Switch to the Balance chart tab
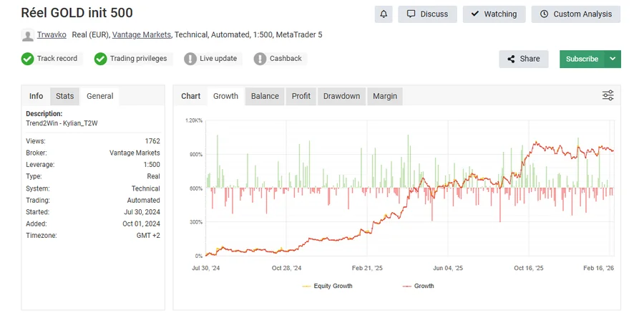The image size is (644, 321). (265, 96)
